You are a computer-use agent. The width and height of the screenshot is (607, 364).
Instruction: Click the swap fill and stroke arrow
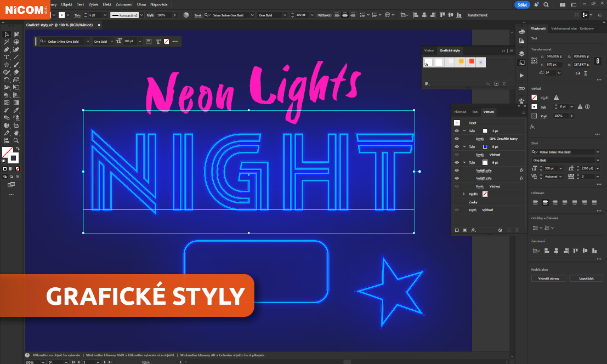pos(18,149)
